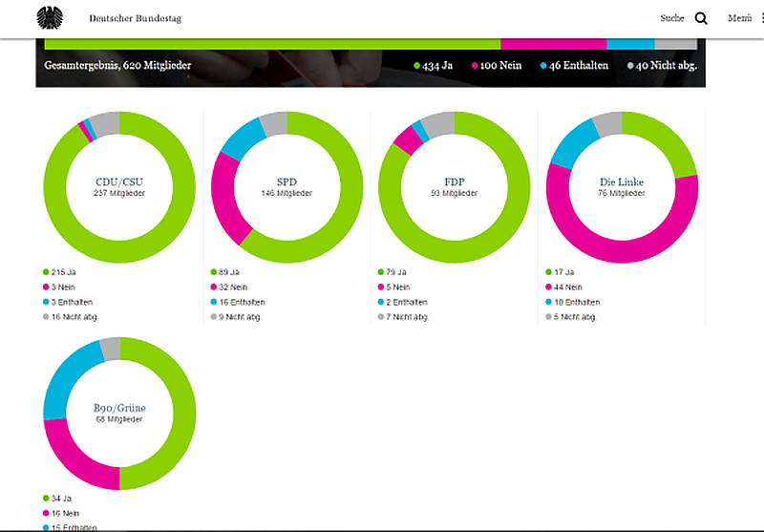Screen dimensions: 764x532
Task: Click the gray bullet next to '9 Nicht abg.'
Action: click(x=213, y=317)
